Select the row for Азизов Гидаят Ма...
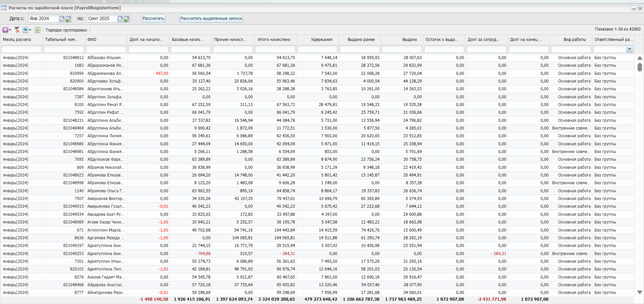The height and width of the screenshot is (304, 644). tap(317, 277)
